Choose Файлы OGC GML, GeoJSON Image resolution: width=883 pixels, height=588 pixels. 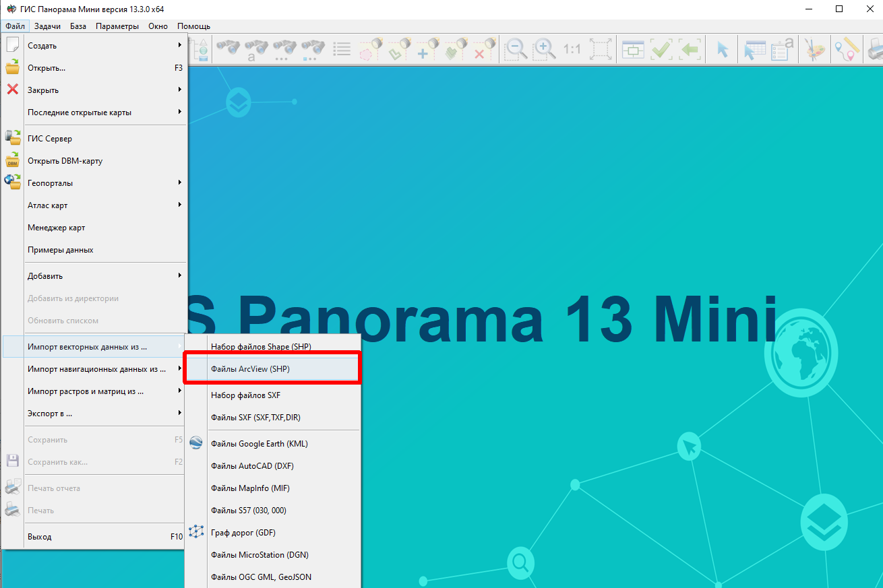[272, 577]
